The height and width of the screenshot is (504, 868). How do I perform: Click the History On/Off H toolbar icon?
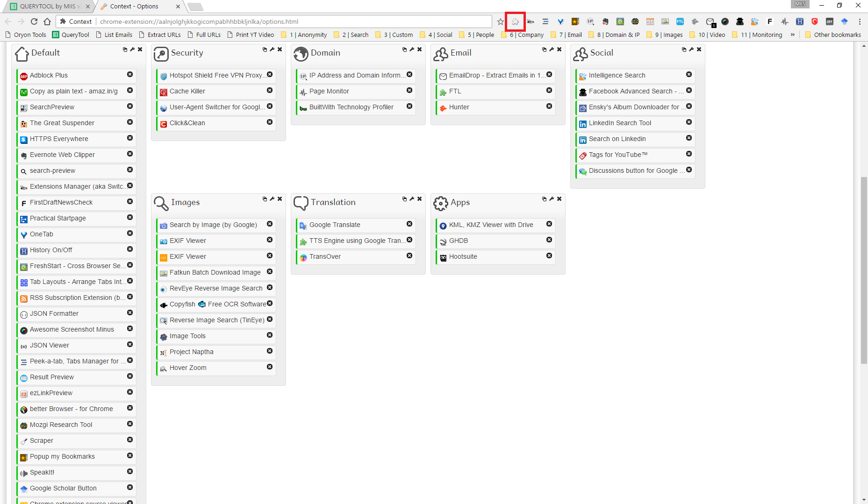click(x=800, y=21)
